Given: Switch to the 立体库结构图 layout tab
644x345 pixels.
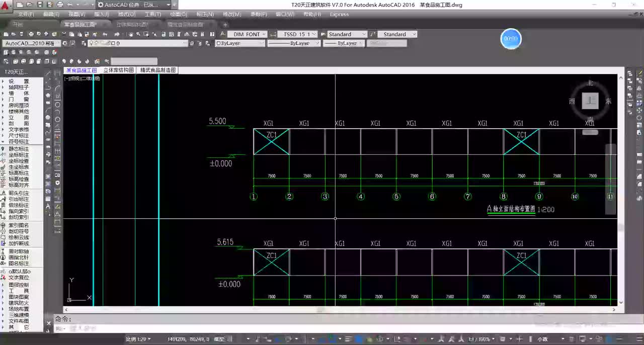Looking at the screenshot, I should tap(119, 70).
